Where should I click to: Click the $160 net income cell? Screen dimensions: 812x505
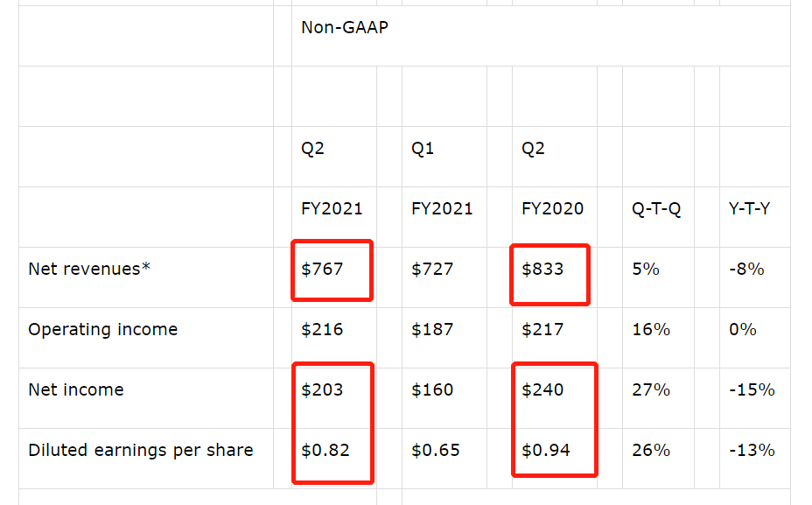(432, 390)
